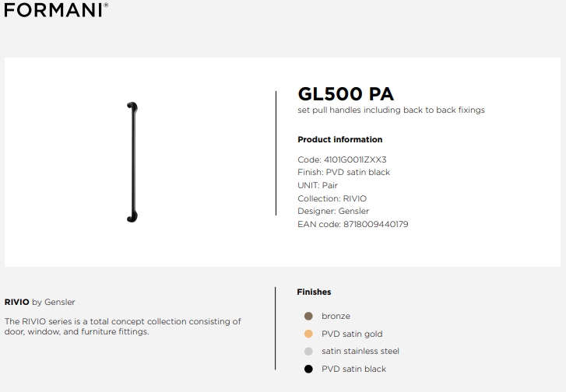Select the PVD satin black swatch
This screenshot has height=392, width=566.
point(308,369)
